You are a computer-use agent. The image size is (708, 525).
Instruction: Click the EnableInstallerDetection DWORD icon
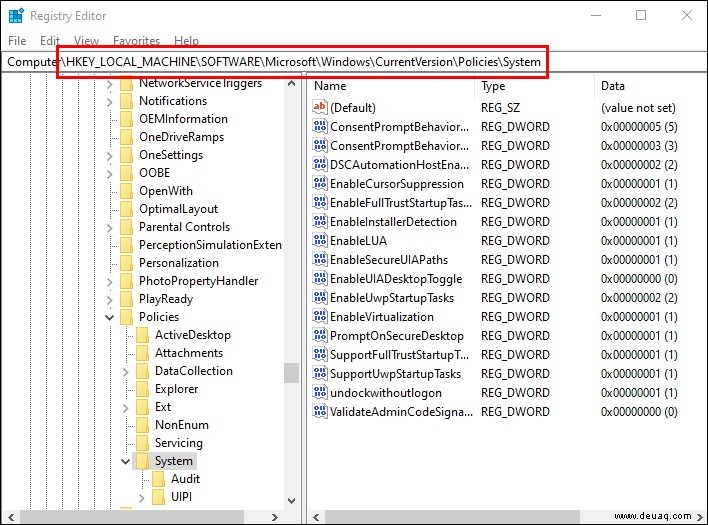(320, 221)
